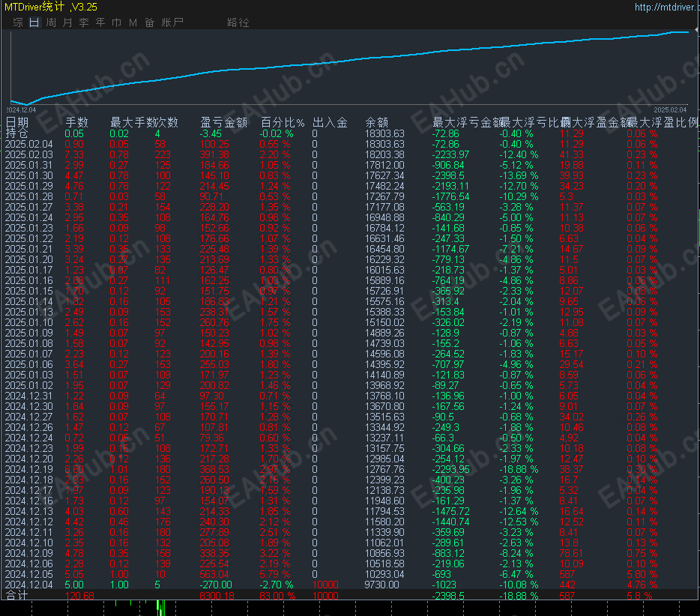
Task: Click floating loss value -2293.95
Action: point(450,469)
